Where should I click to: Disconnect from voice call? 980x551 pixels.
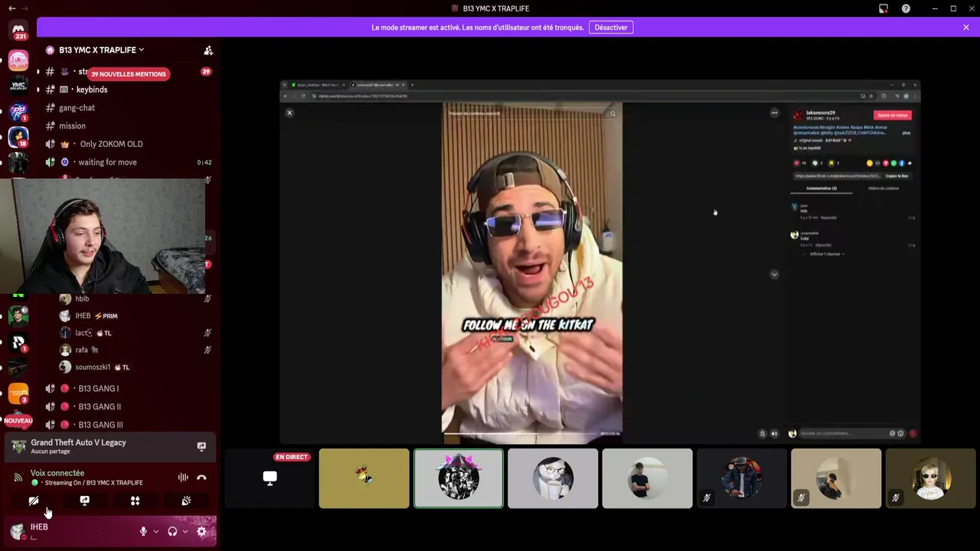(x=201, y=478)
